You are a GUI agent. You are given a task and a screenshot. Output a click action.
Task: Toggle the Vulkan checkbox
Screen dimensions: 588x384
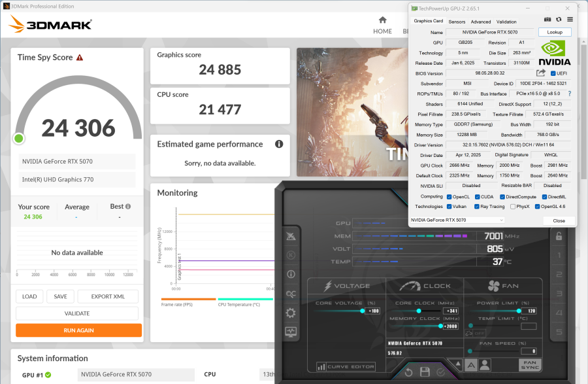[449, 207]
